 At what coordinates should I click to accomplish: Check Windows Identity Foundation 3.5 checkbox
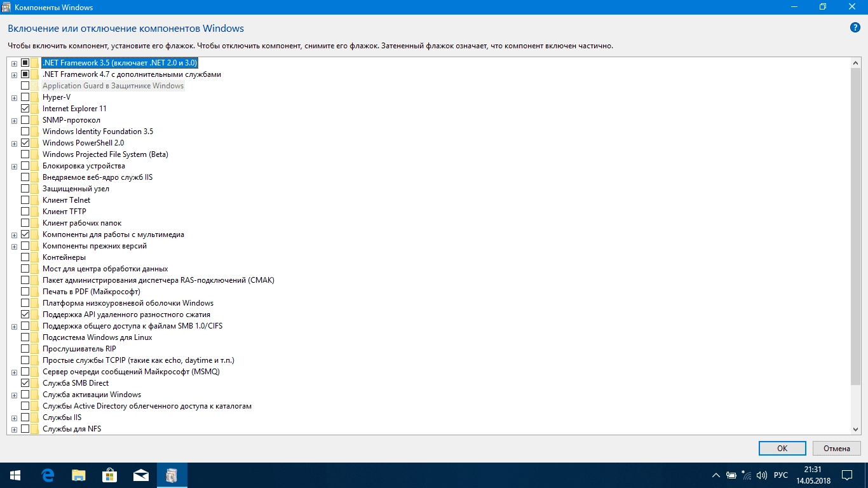(x=25, y=132)
